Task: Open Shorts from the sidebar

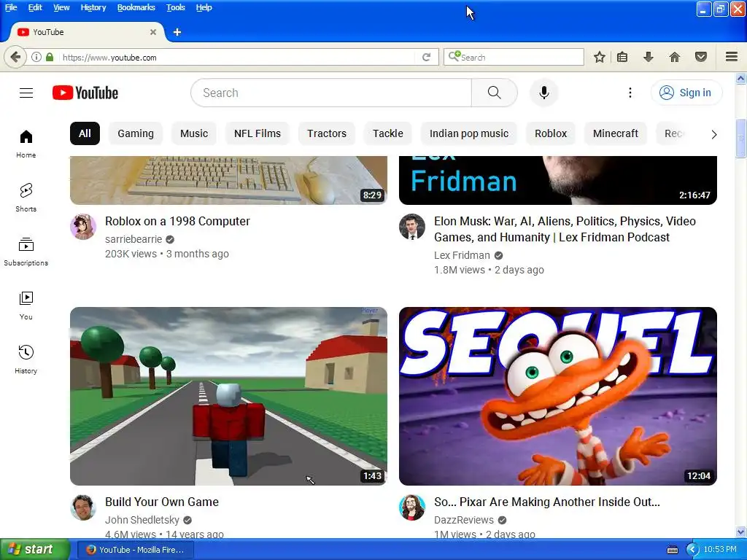Action: [x=26, y=198]
